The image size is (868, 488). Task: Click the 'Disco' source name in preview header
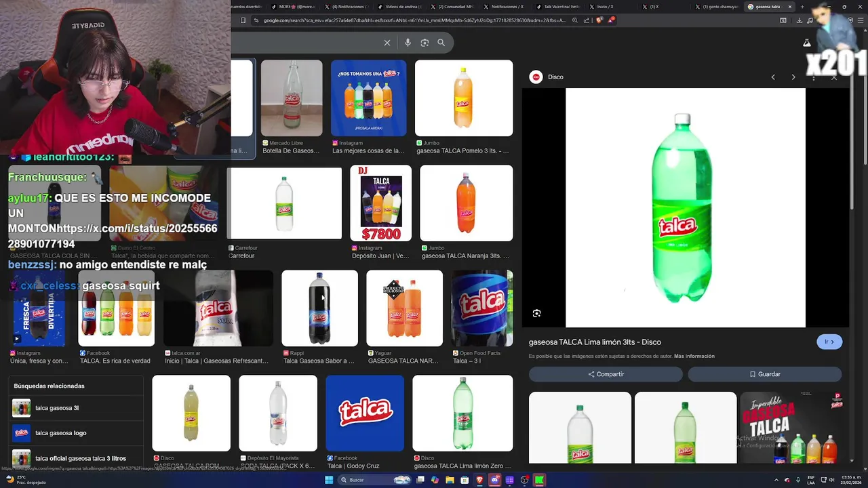coord(555,77)
